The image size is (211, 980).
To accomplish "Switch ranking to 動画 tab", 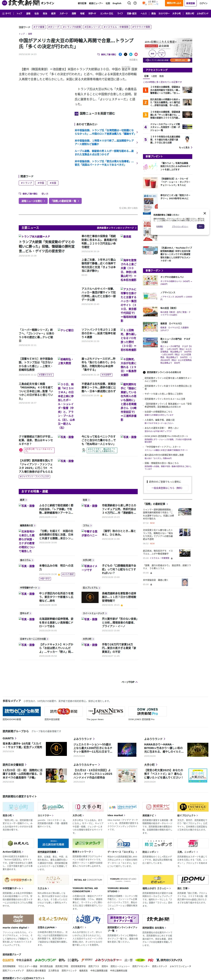I will 162,76.
